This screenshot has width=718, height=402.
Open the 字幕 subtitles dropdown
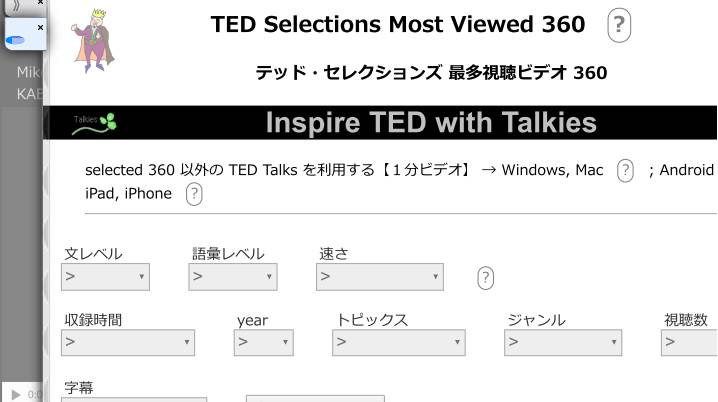point(133,399)
